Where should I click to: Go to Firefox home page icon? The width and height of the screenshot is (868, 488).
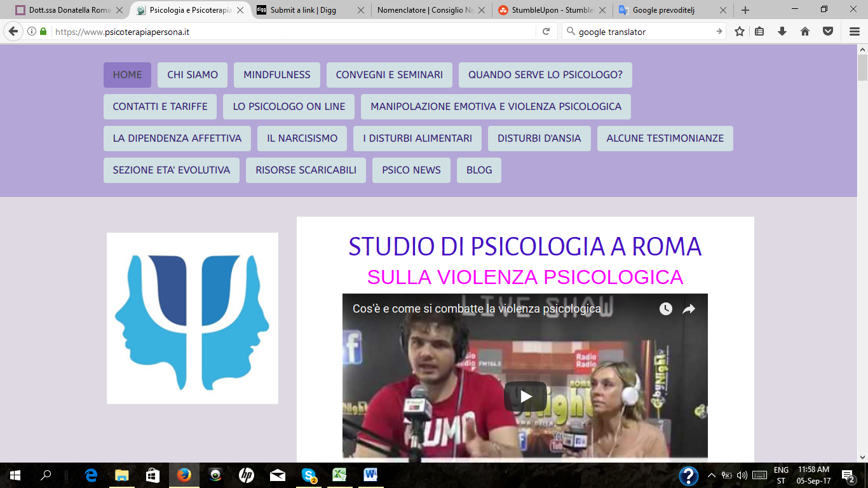point(805,32)
